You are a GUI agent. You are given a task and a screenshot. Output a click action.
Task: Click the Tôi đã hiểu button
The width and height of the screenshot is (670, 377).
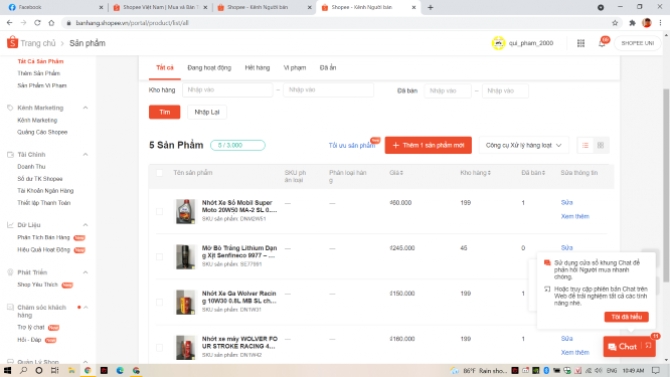(626, 317)
